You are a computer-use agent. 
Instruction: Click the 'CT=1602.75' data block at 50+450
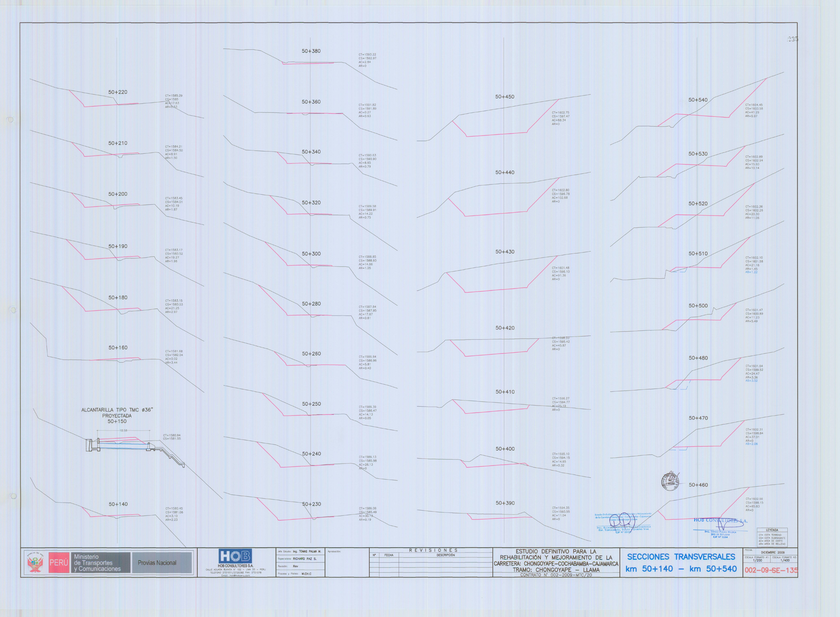561,118
